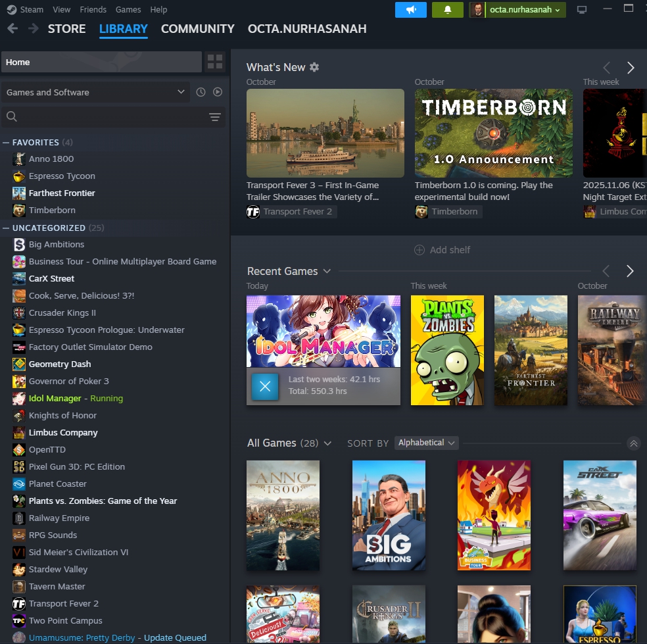Click the recent activity clock icon
This screenshot has height=644, width=647.
coord(201,93)
